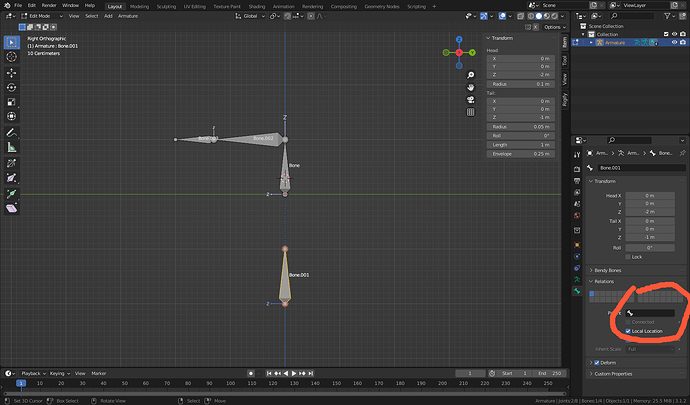Select the Select Box tool
Screen dimensions: 690x405
click(x=11, y=42)
